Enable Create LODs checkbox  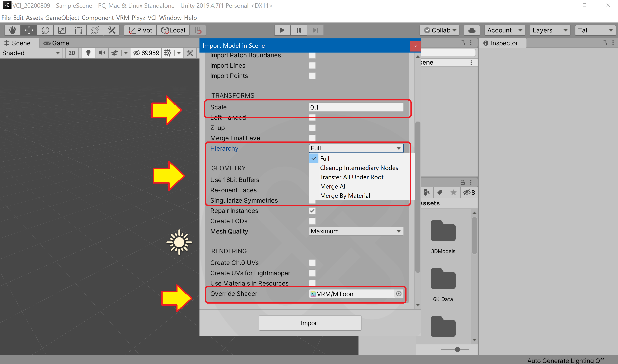pyautogui.click(x=312, y=221)
